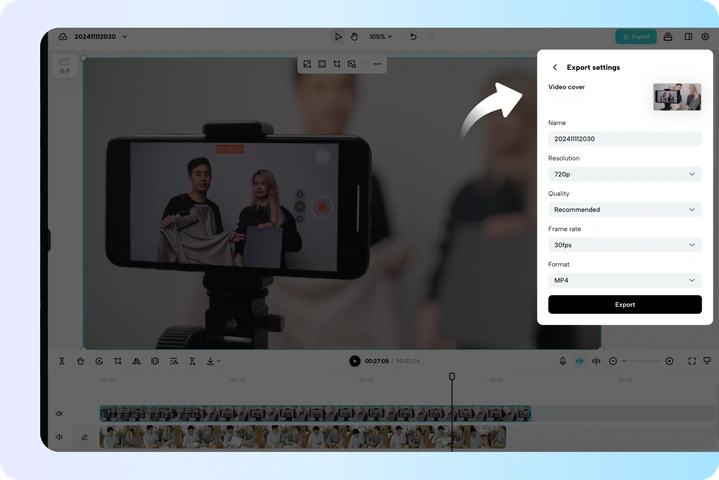Click the mirror flip icon

(x=137, y=361)
